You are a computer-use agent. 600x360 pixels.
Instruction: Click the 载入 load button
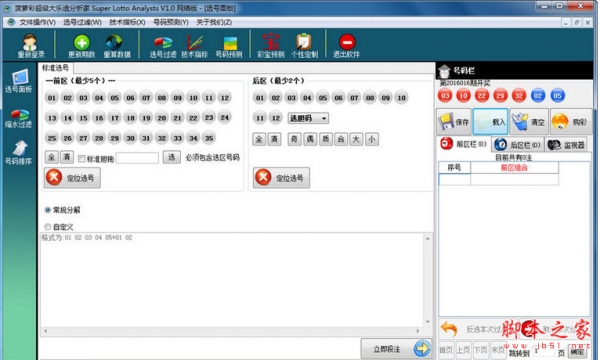click(x=491, y=122)
